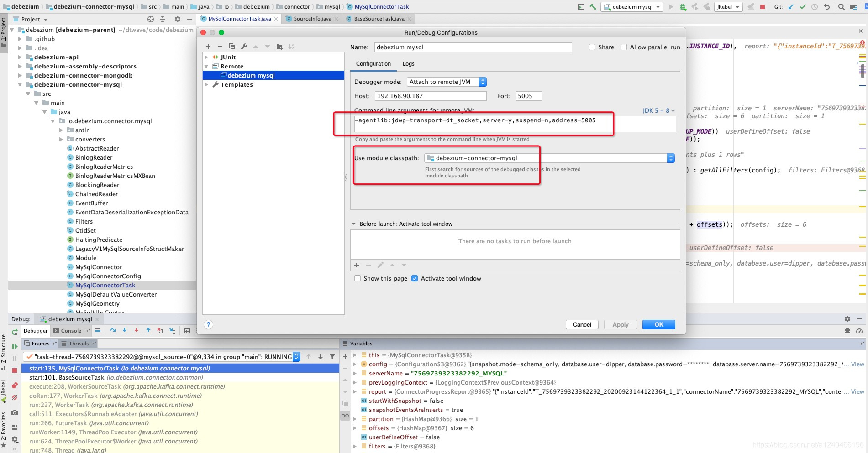Image resolution: width=868 pixels, height=453 pixels.
Task: Click Git Update Project blue arrow icon
Action: point(791,7)
